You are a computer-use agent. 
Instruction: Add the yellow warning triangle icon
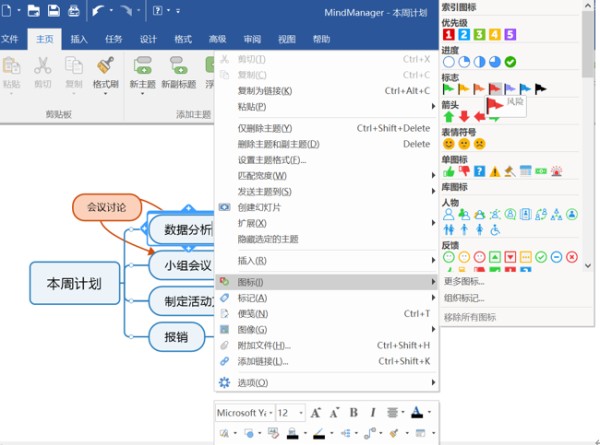[x=495, y=171]
